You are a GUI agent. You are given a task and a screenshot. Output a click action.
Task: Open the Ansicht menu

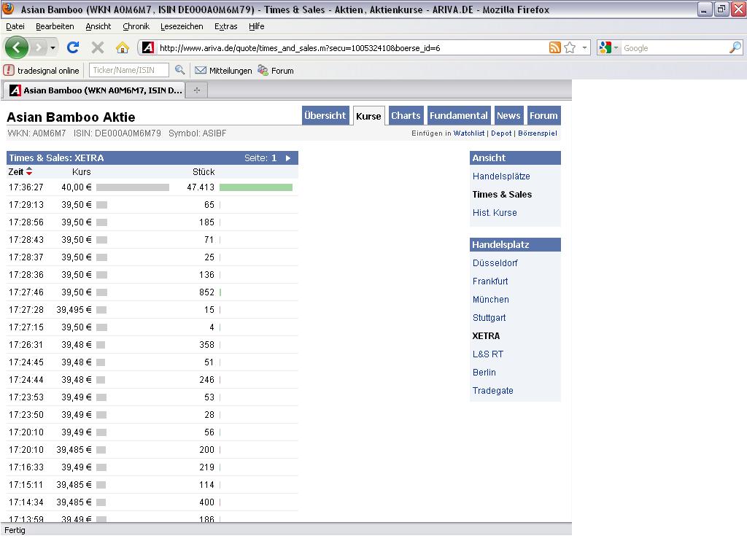[98, 27]
